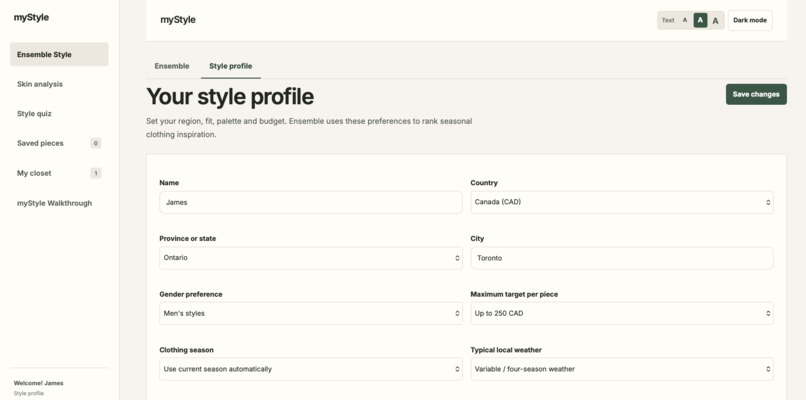Click the Text label in size control
This screenshot has height=400, width=806.
[x=668, y=21]
